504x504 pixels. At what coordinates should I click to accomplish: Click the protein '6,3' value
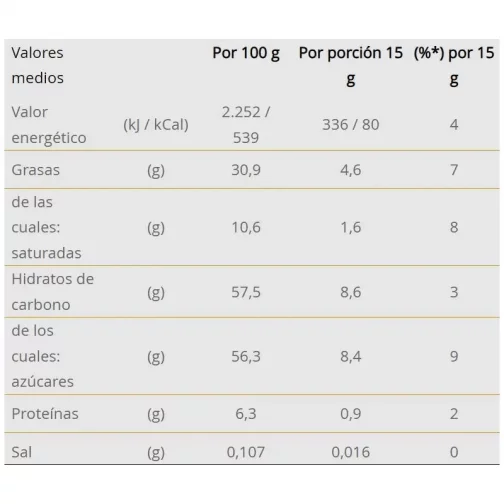(x=246, y=414)
